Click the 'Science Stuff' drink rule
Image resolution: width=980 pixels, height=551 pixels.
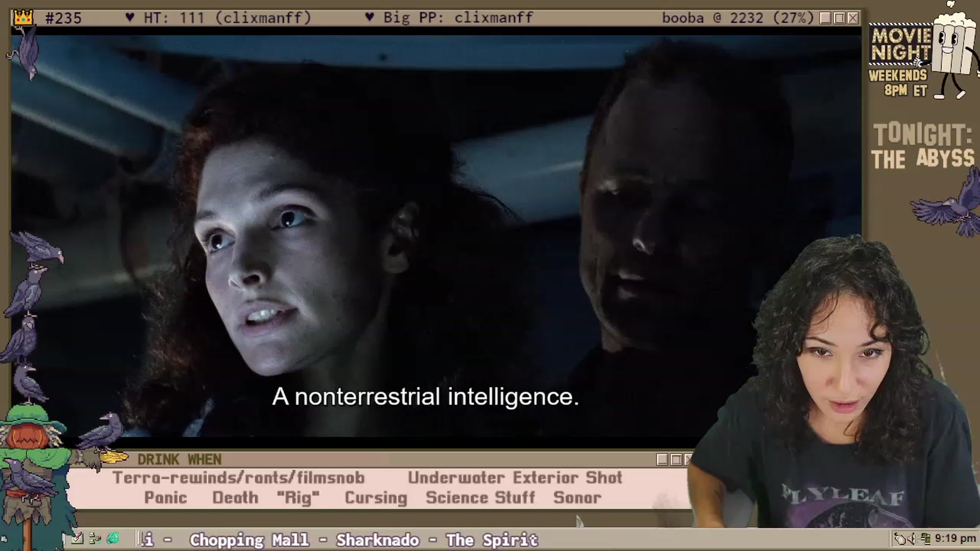click(480, 498)
